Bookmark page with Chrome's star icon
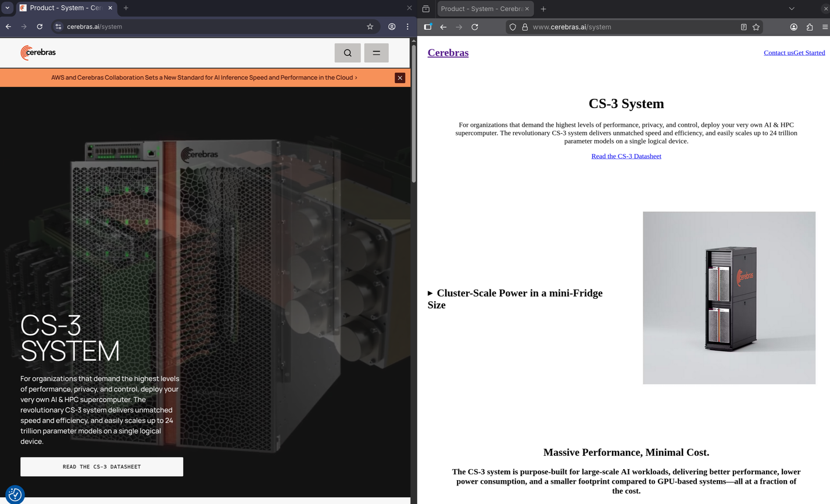Viewport: 830px width, 504px height. pyautogui.click(x=370, y=27)
